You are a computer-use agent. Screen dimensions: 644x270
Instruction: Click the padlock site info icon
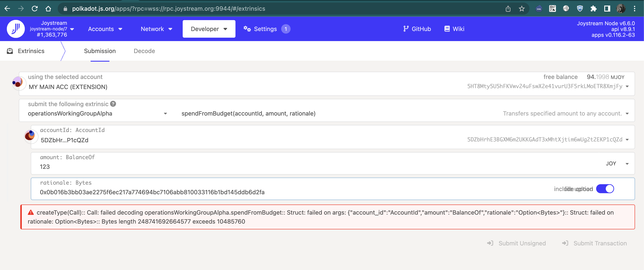tap(66, 9)
